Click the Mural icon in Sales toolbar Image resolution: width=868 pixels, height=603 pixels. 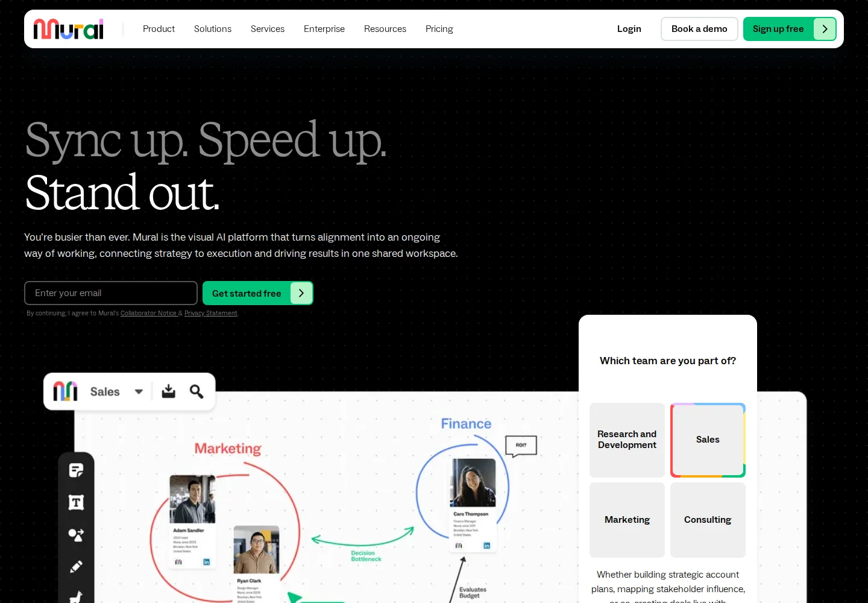pyautogui.click(x=65, y=391)
